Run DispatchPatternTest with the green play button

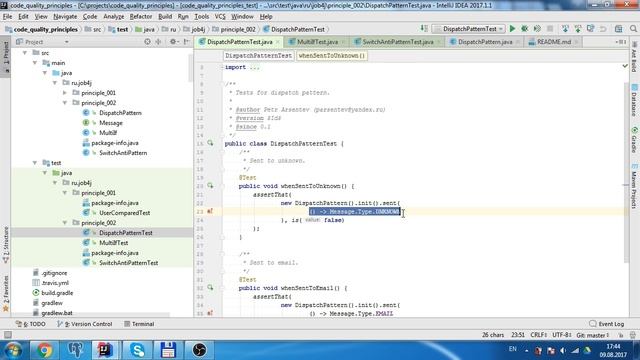tap(512, 29)
